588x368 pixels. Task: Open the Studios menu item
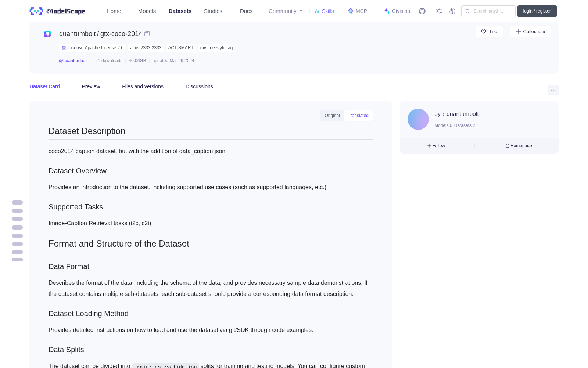point(213,11)
